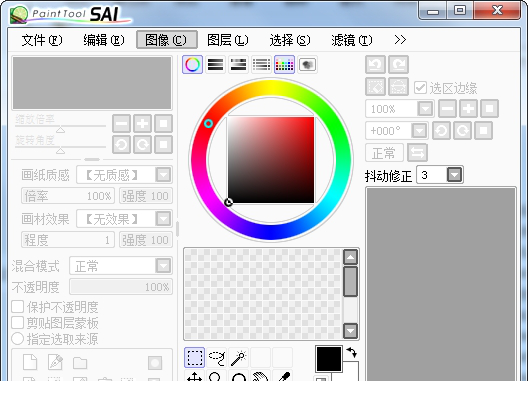
Task: Open the 滤镜(T) menu
Action: [352, 40]
